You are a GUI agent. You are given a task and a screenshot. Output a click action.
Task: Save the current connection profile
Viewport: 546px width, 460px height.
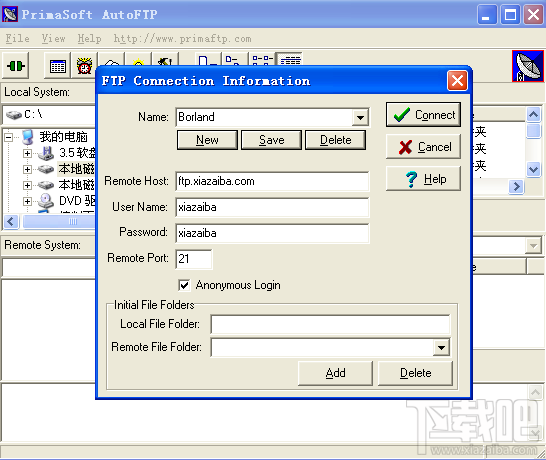pyautogui.click(x=271, y=140)
